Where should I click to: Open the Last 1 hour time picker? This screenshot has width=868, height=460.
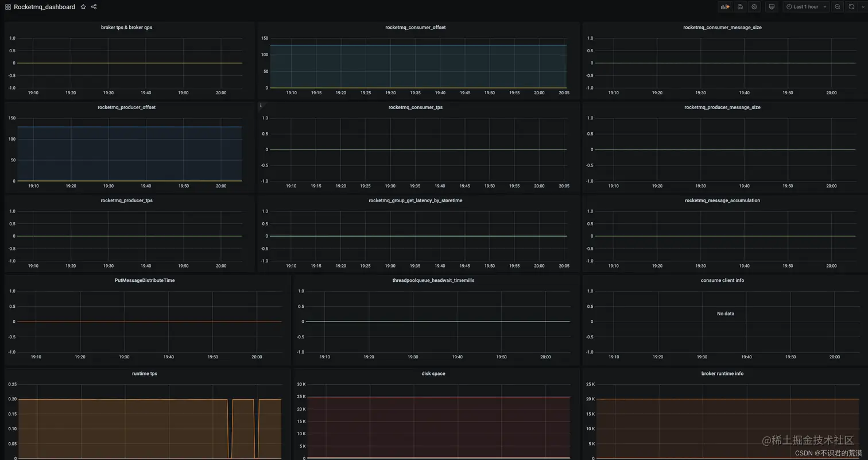pyautogui.click(x=806, y=7)
